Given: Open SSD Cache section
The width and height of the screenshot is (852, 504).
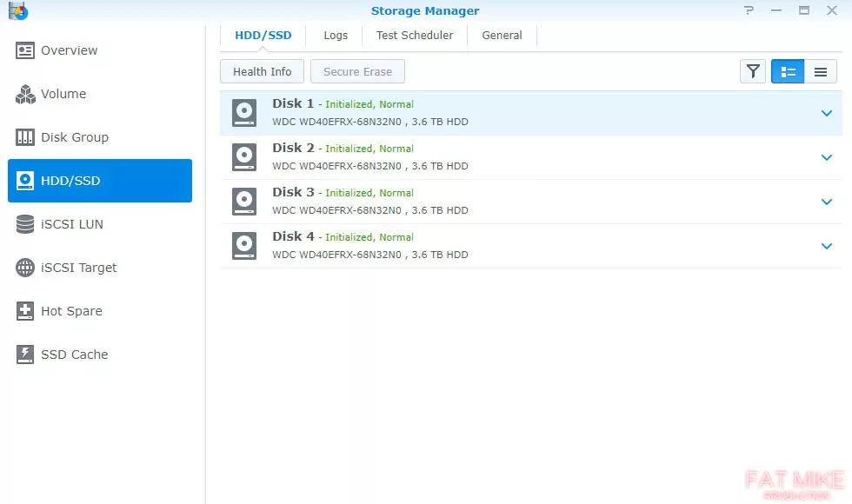Looking at the screenshot, I should (100, 355).
